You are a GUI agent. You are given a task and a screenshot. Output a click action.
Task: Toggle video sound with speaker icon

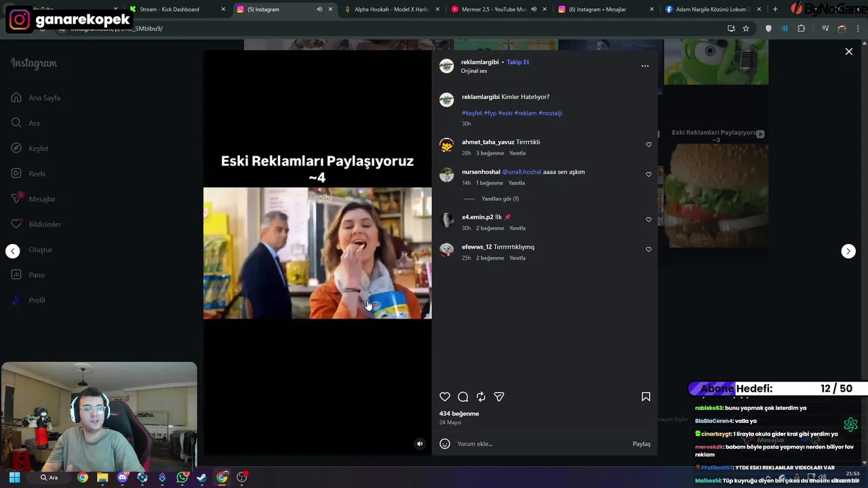pyautogui.click(x=420, y=444)
